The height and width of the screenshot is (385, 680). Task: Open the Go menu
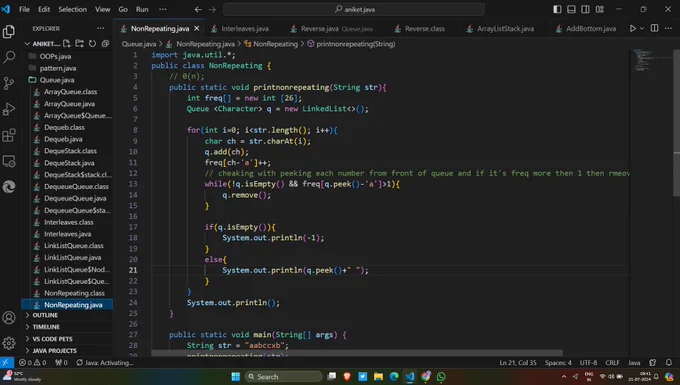[123, 9]
